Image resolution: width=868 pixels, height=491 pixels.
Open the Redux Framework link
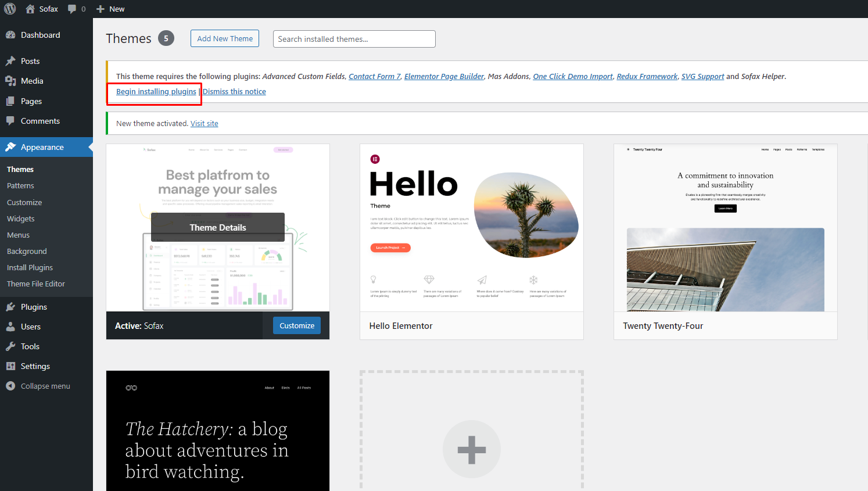click(x=647, y=76)
